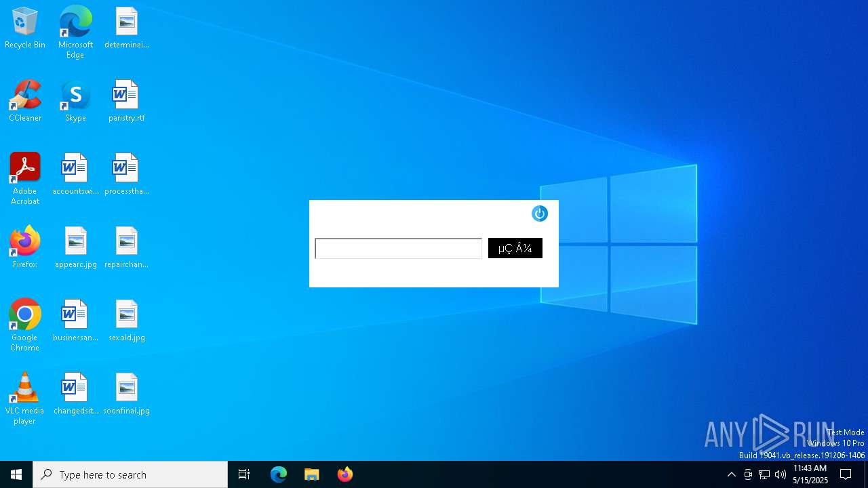Open the clock showing 11:43 AM
Image resolution: width=868 pixels, height=488 pixels.
coord(810,474)
